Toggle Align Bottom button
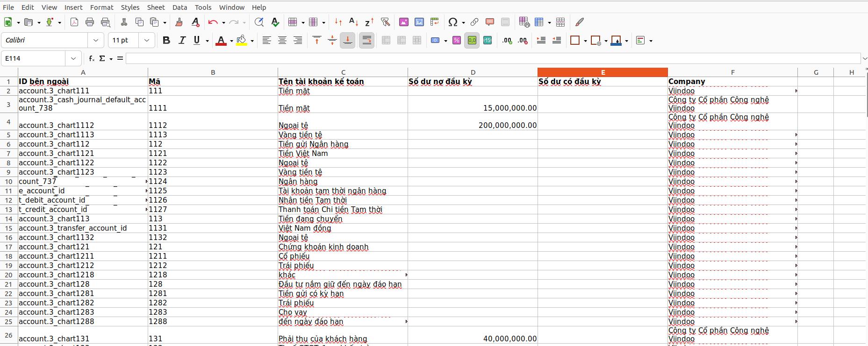The image size is (868, 346). (348, 40)
